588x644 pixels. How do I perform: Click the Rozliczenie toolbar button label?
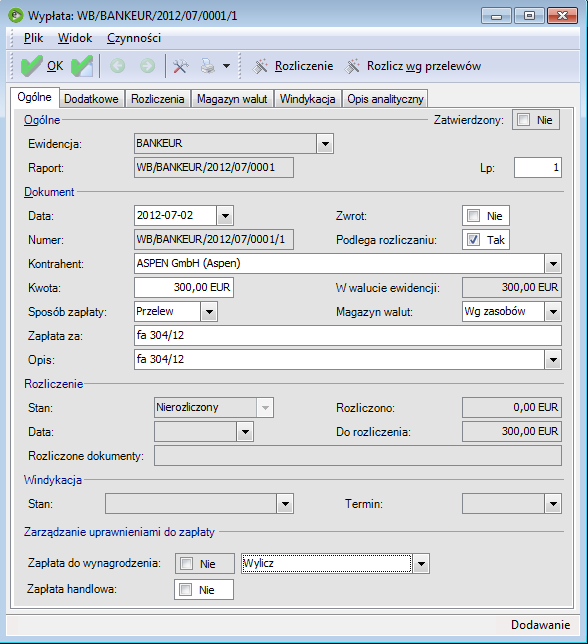(304, 66)
